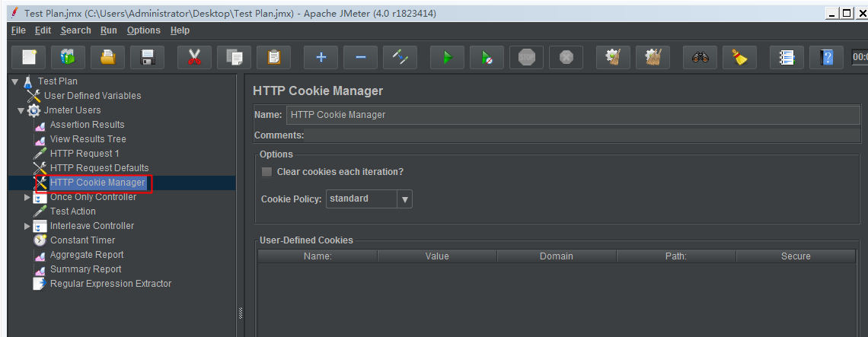The width and height of the screenshot is (868, 337).
Task: Click the New test plan toolbar icon
Action: click(28, 57)
